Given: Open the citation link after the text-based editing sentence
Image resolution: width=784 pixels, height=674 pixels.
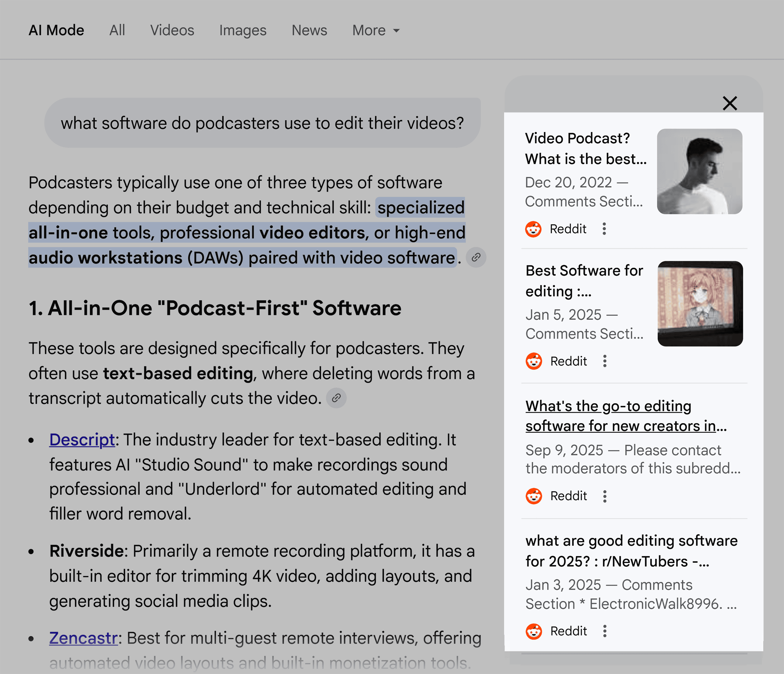Looking at the screenshot, I should coord(336,398).
